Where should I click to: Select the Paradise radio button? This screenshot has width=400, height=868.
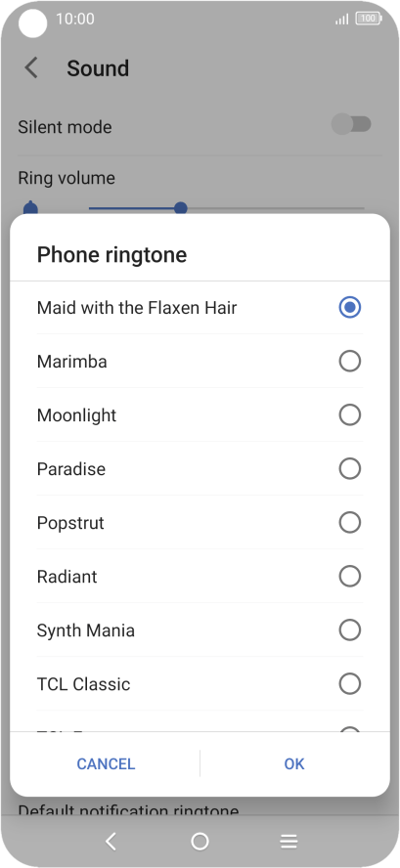(x=349, y=469)
